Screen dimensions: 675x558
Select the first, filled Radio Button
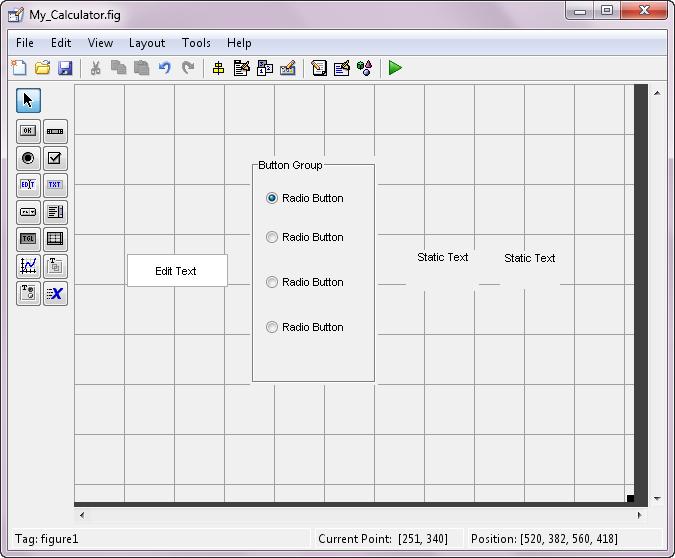coord(305,198)
